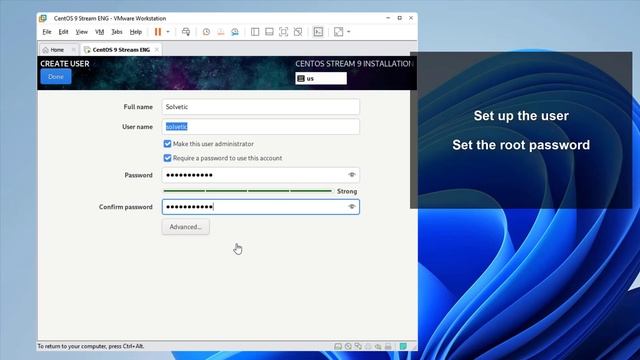
Task: Click the Confirm password field
Action: coord(260,207)
